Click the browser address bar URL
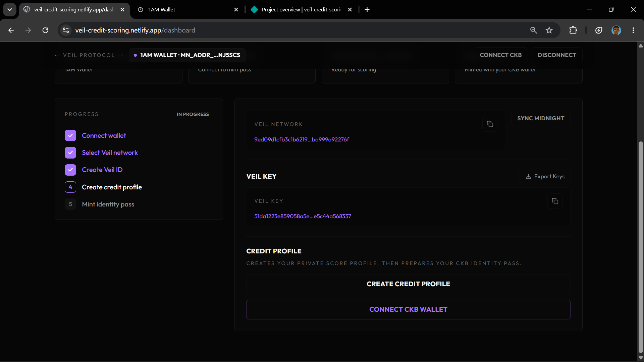The height and width of the screenshot is (362, 644). click(x=135, y=30)
